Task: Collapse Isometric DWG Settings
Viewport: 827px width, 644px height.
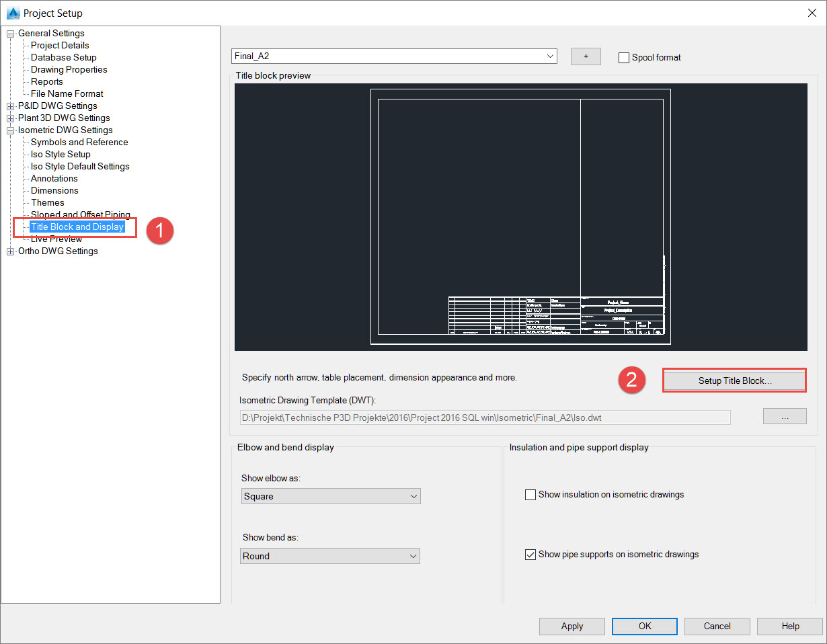Action: 10,130
